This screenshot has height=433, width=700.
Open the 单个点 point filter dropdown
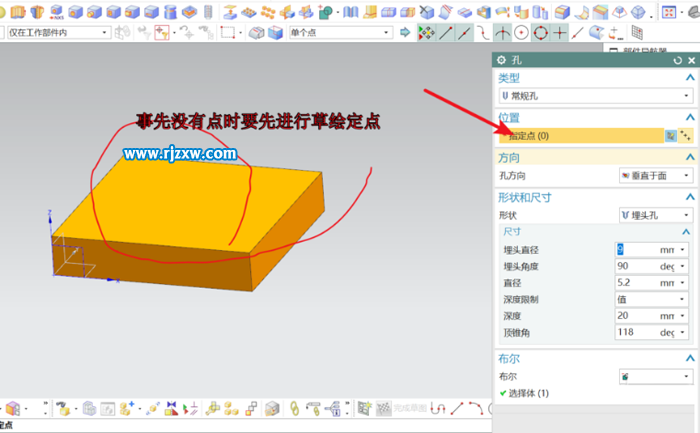click(x=341, y=33)
